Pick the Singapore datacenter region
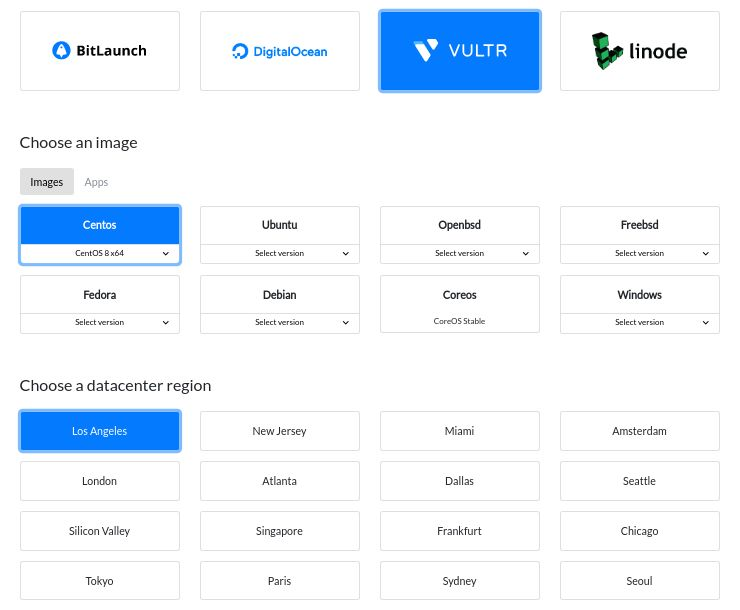This screenshot has width=740, height=610. [280, 531]
